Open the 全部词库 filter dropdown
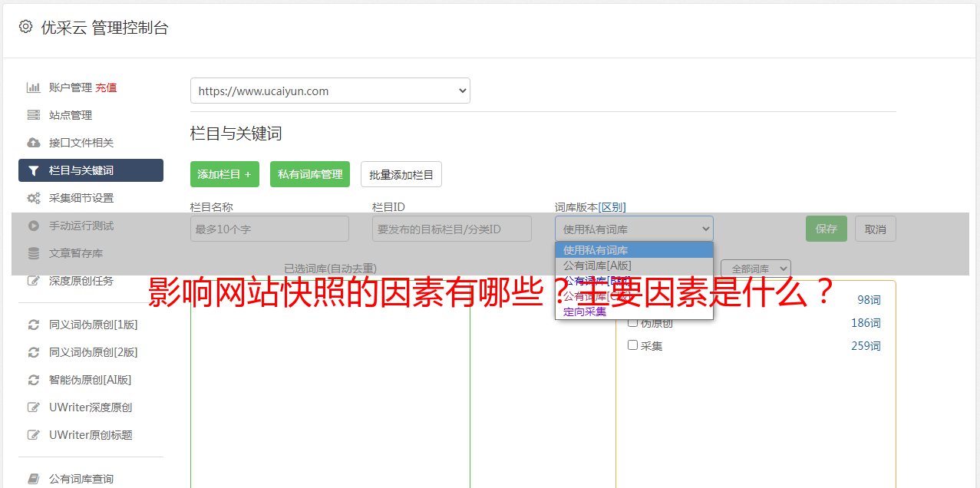 tap(756, 269)
